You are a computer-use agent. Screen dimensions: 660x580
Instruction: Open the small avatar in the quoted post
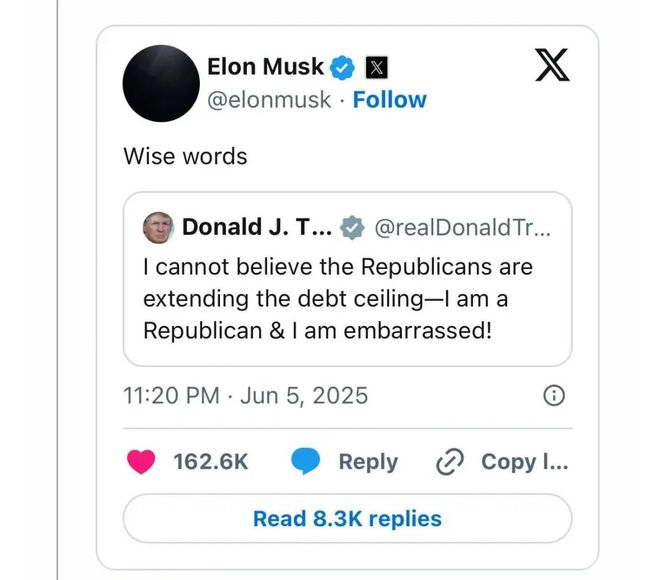click(x=158, y=227)
